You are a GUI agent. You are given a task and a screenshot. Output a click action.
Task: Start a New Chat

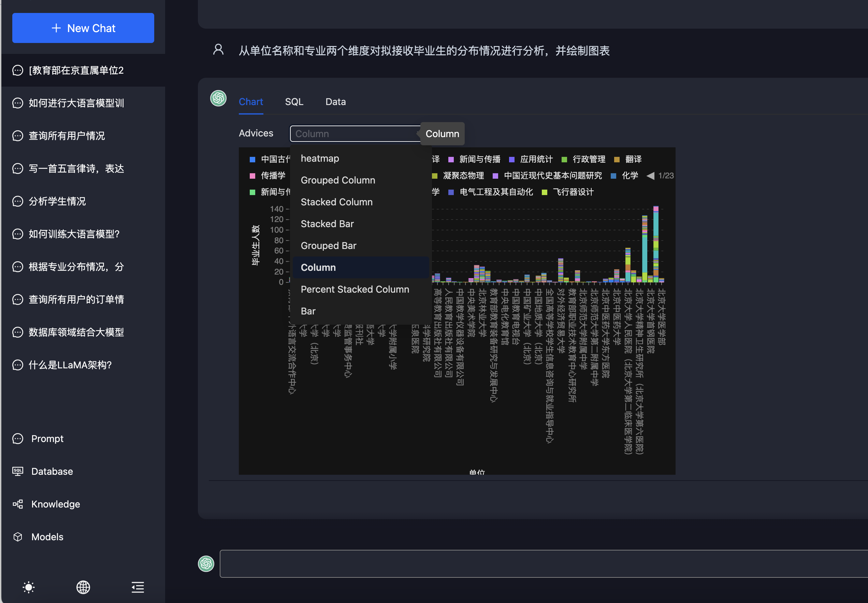point(83,28)
